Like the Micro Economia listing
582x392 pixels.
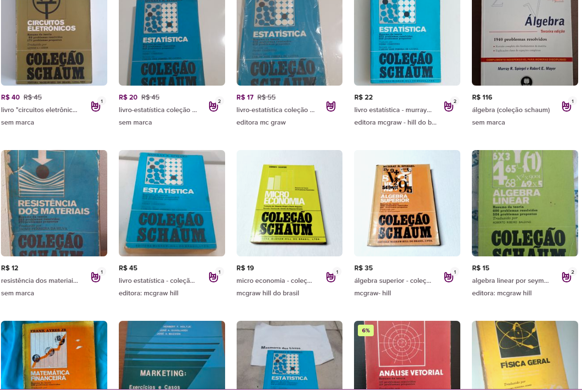tap(331, 277)
